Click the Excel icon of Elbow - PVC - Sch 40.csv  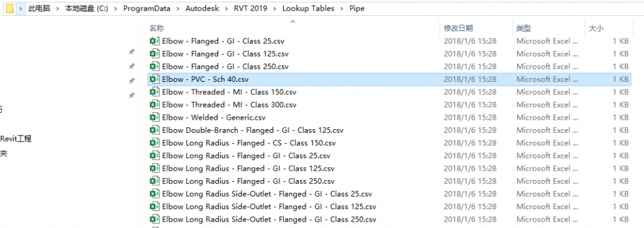click(155, 79)
